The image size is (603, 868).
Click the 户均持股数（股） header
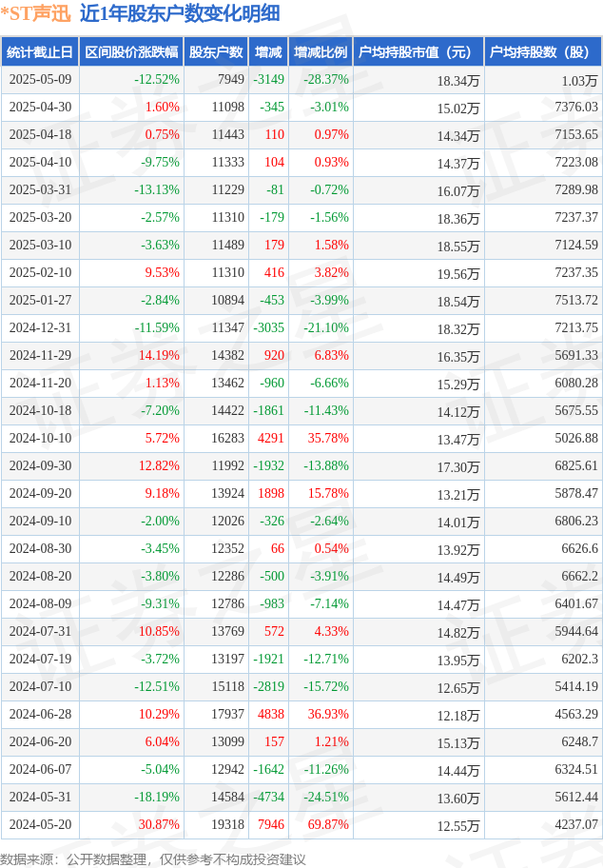click(x=543, y=52)
